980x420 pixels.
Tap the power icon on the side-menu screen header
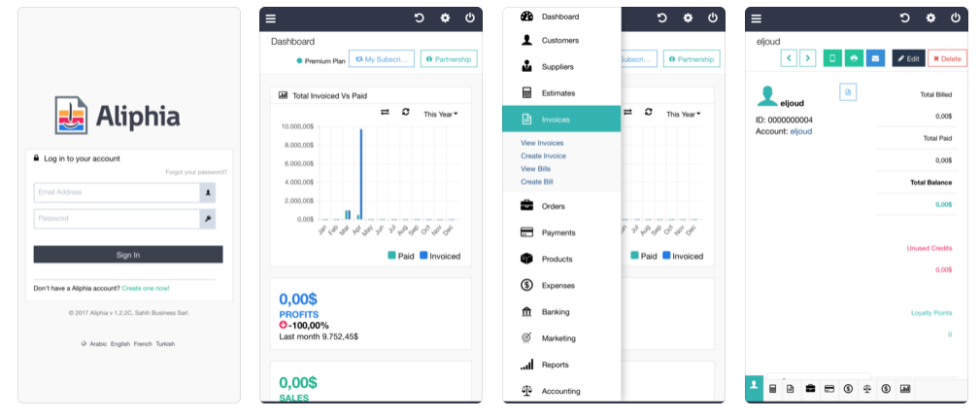tap(713, 18)
